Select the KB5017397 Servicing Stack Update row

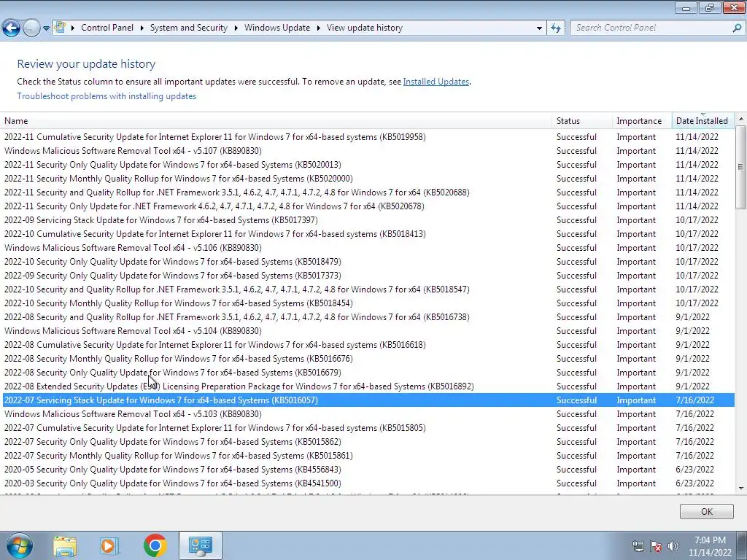pyautogui.click(x=368, y=220)
